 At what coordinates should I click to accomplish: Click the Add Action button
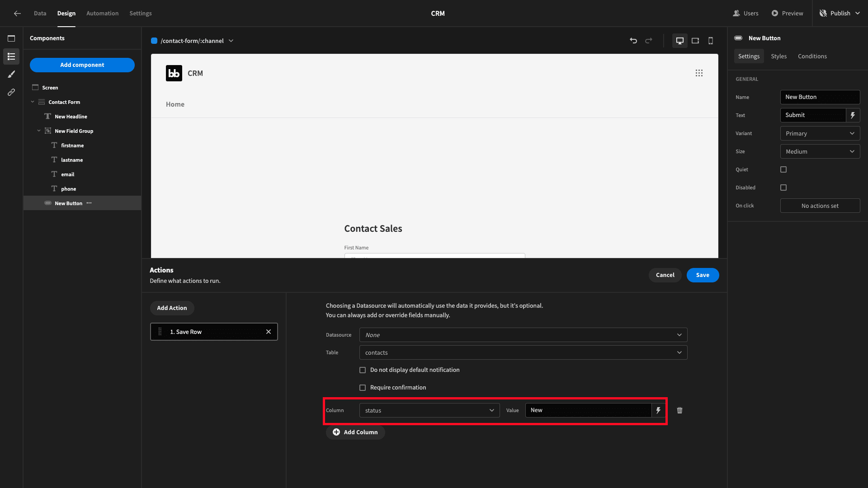[x=172, y=308]
